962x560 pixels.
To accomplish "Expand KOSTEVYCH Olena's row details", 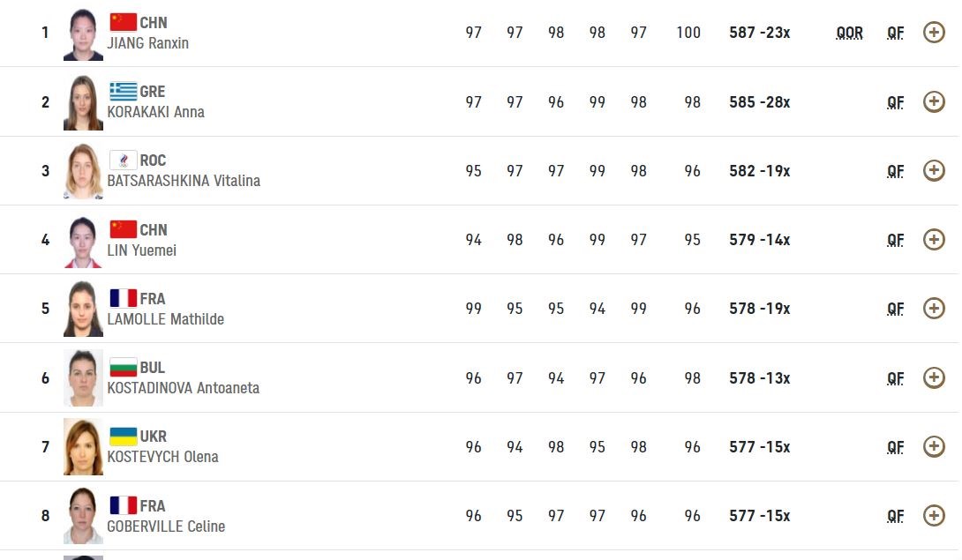I will pyautogui.click(x=934, y=446).
